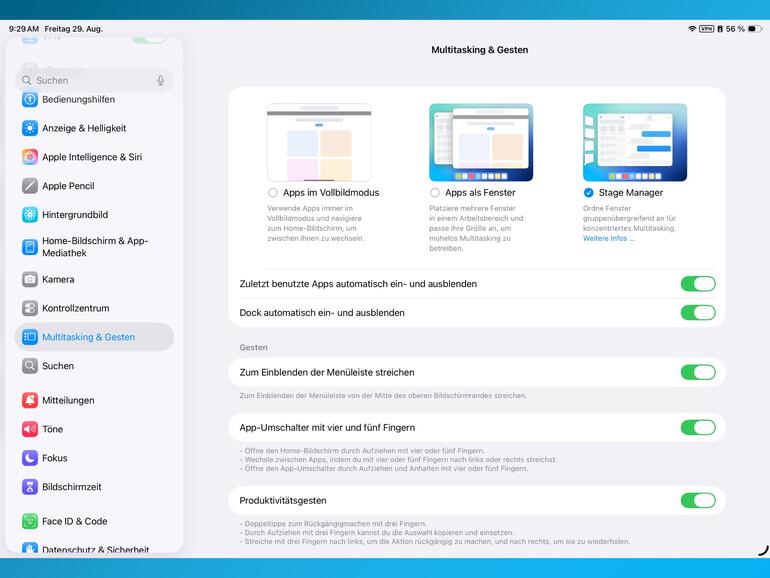The width and height of the screenshot is (770, 578).
Task: Click the Anzeige & Helligkeit brightness icon
Action: 30,128
